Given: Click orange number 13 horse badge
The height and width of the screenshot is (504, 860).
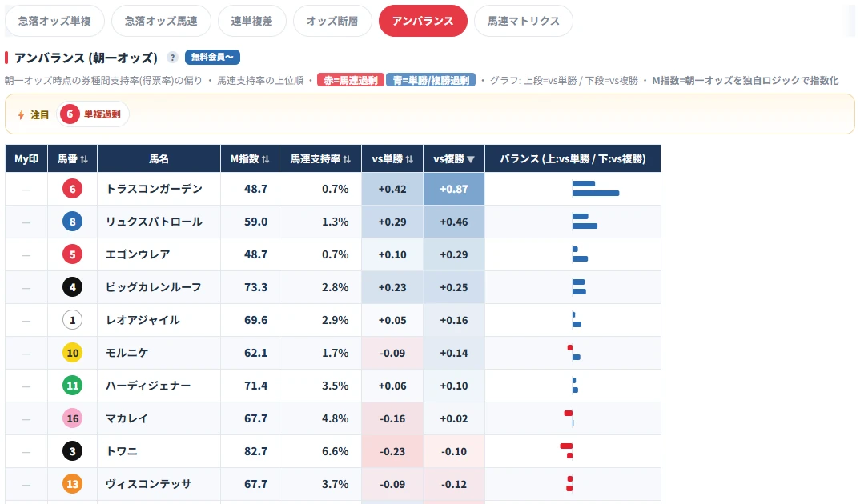Looking at the screenshot, I should 72,484.
